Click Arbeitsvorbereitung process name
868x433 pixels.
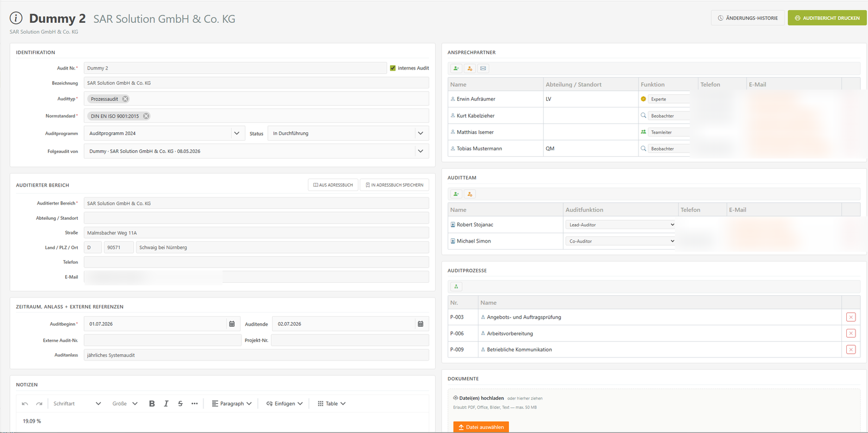pyautogui.click(x=510, y=333)
